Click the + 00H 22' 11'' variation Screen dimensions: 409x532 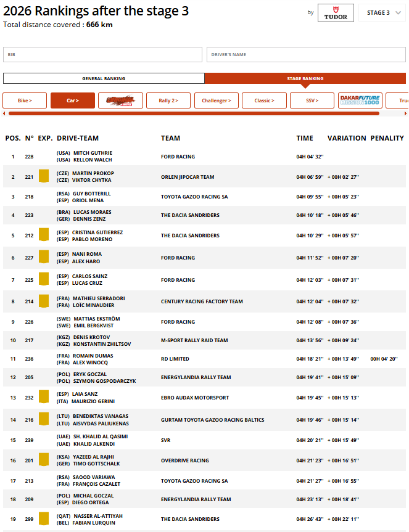coord(343,519)
